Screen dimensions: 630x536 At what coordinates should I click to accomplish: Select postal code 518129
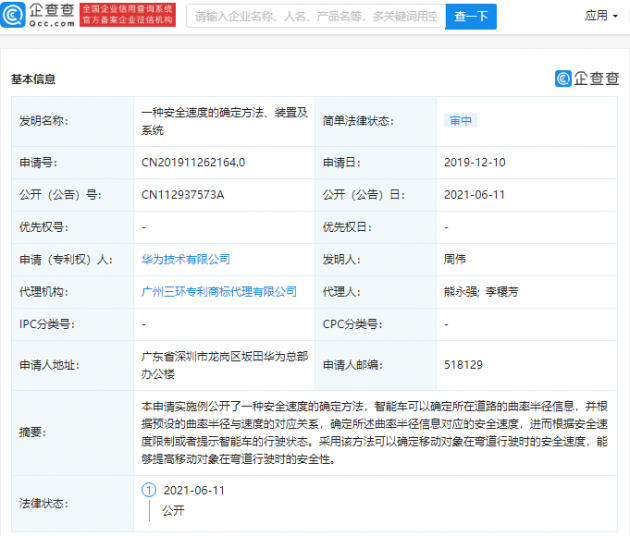tap(463, 365)
